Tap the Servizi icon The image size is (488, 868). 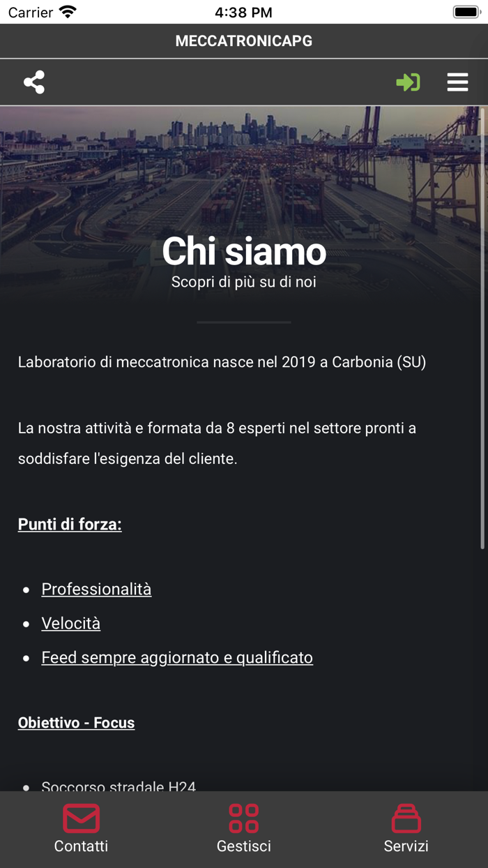(x=406, y=818)
